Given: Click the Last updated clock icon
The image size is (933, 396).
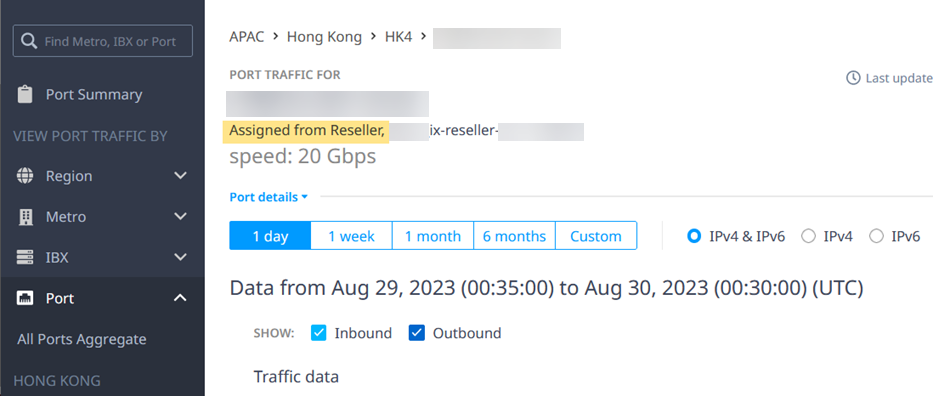Looking at the screenshot, I should point(853,78).
